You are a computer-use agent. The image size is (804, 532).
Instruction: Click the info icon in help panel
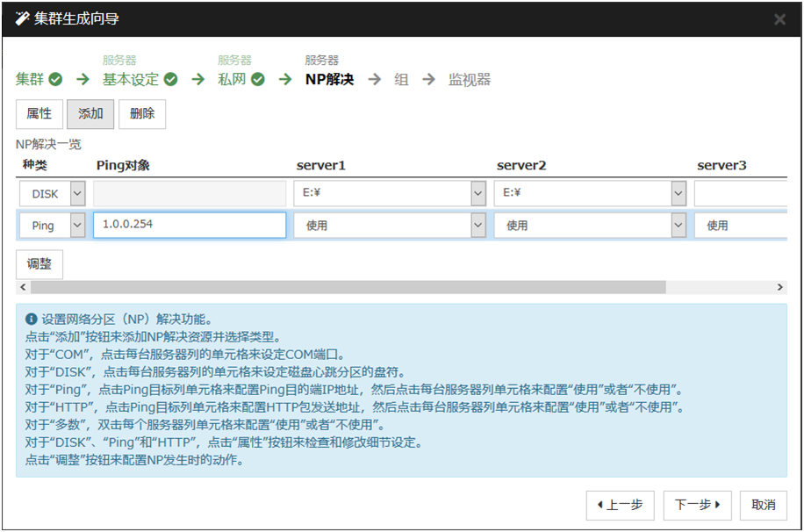32,320
